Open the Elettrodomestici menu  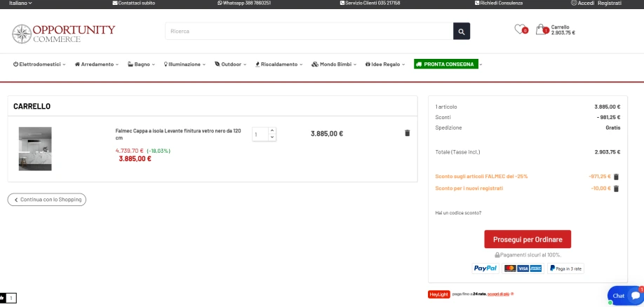pyautogui.click(x=39, y=64)
